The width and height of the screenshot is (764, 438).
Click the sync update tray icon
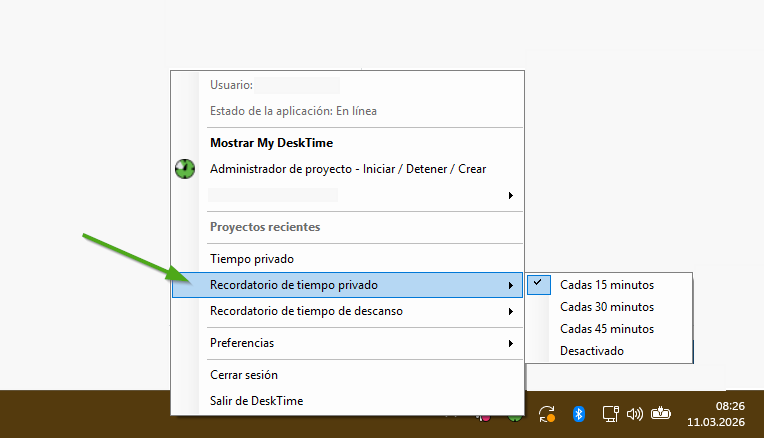pos(547,413)
